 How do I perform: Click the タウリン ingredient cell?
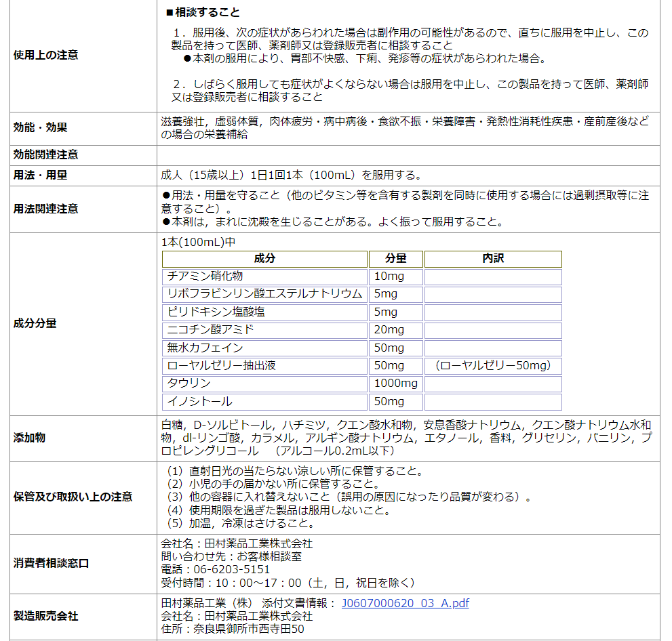pos(264,384)
